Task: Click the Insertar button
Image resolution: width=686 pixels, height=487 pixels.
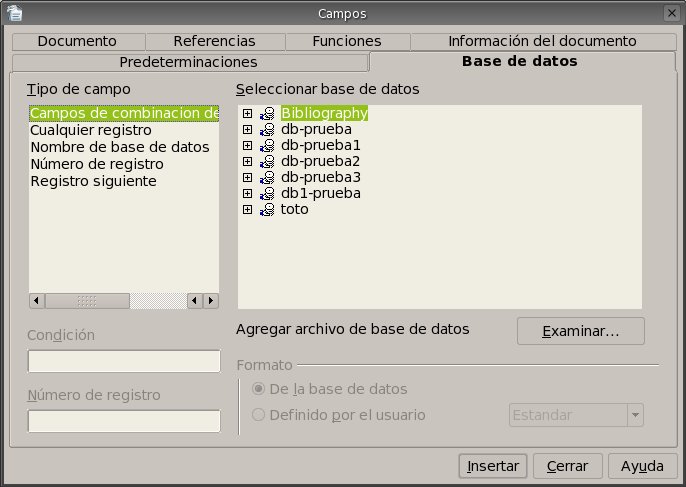Action: coord(492,466)
